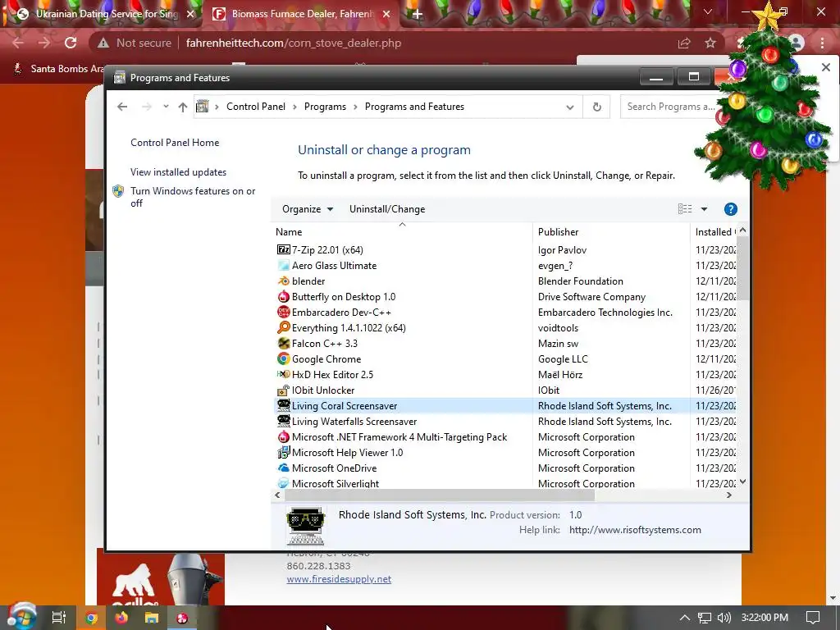Click the IObit Unlocker padlock icon
The width and height of the screenshot is (840, 630).
tap(283, 390)
